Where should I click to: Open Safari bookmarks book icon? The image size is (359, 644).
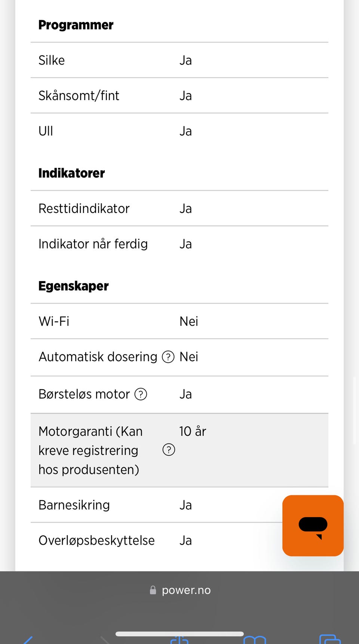pyautogui.click(x=255, y=640)
